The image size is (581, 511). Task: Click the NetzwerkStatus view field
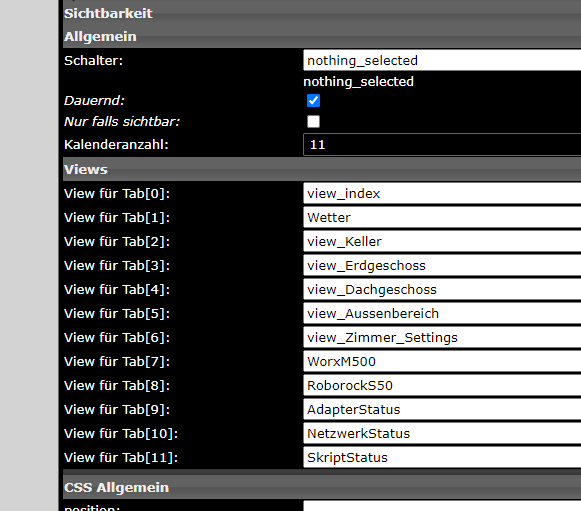[x=442, y=434]
